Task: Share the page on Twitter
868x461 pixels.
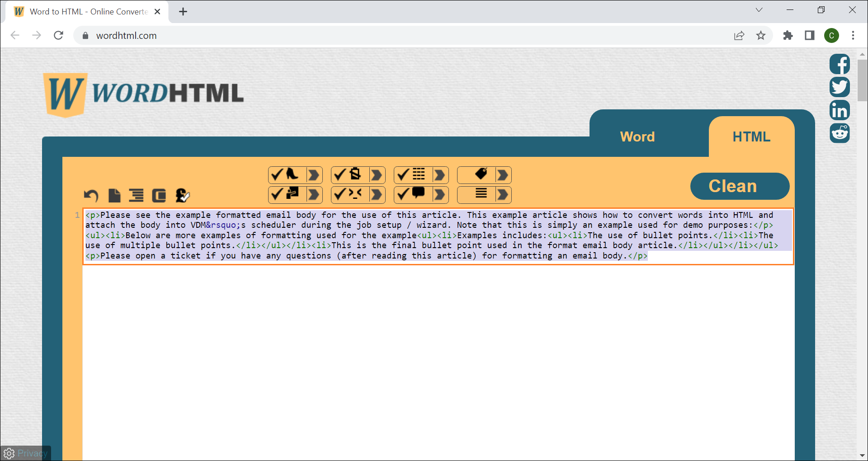Action: click(840, 87)
